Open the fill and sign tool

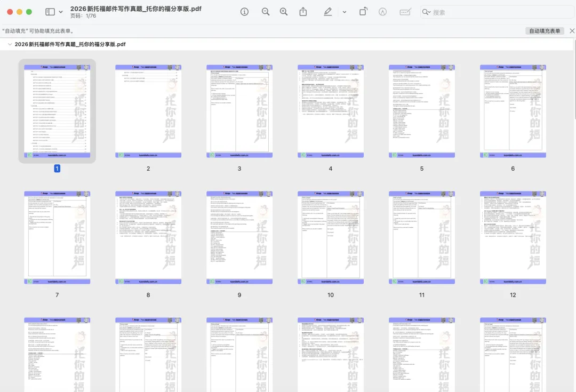point(405,11)
